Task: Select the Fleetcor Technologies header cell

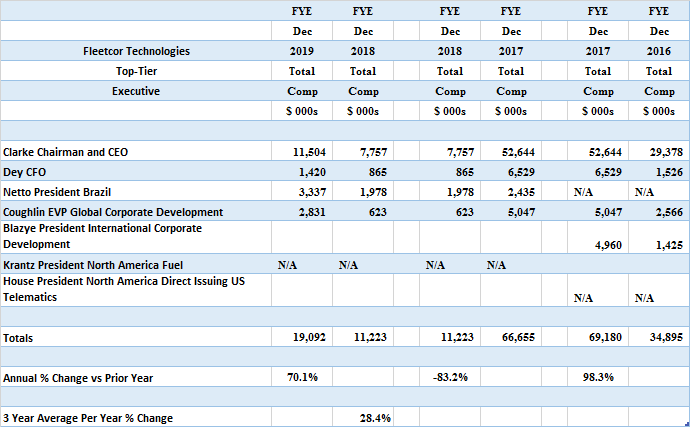Action: tap(136, 51)
